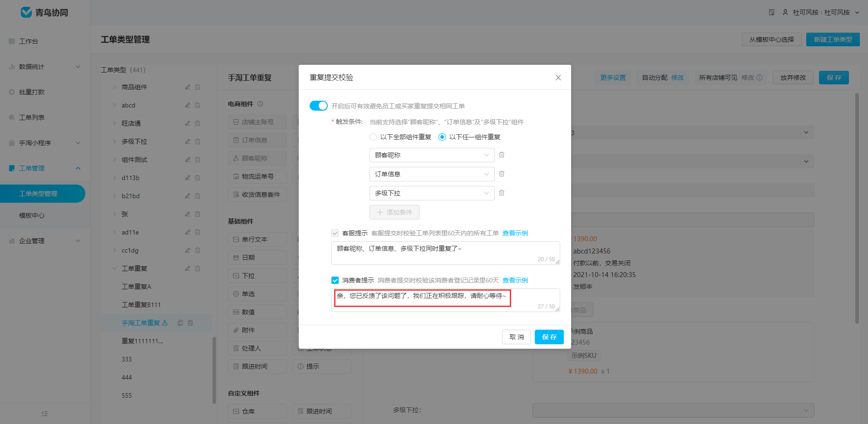Delete the b21bd ticket type
Screen dimensions: 868x424
(x=197, y=196)
